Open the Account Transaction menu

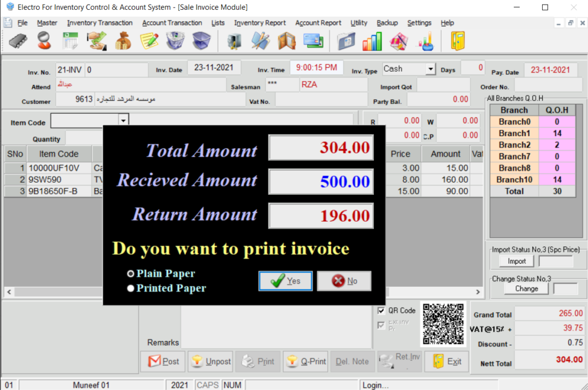click(x=172, y=23)
